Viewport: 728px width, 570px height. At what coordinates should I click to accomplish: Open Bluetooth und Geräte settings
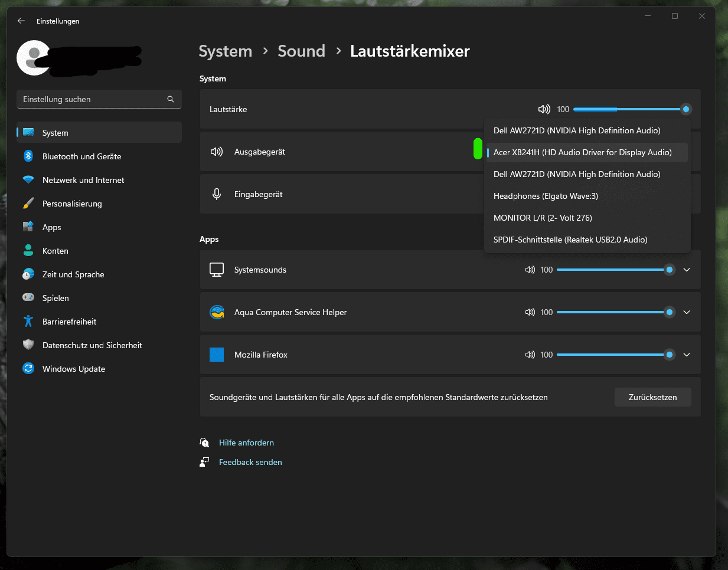pyautogui.click(x=81, y=156)
